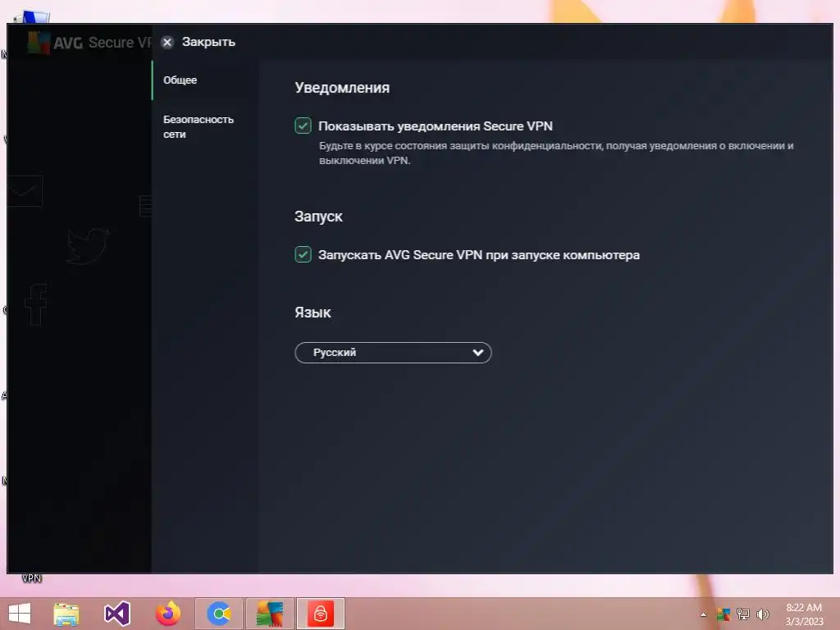
Task: Click the notification description text 'Будьте в курсе'
Action: tap(556, 153)
